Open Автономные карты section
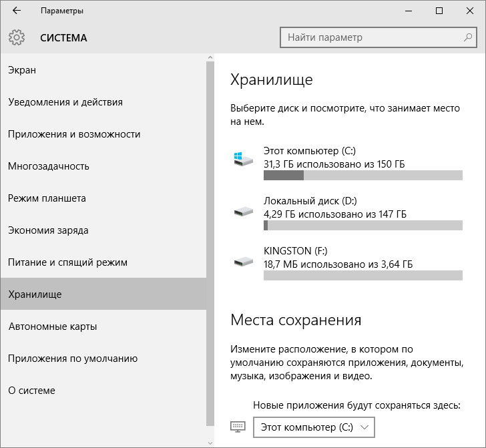486x448 pixels. point(53,326)
